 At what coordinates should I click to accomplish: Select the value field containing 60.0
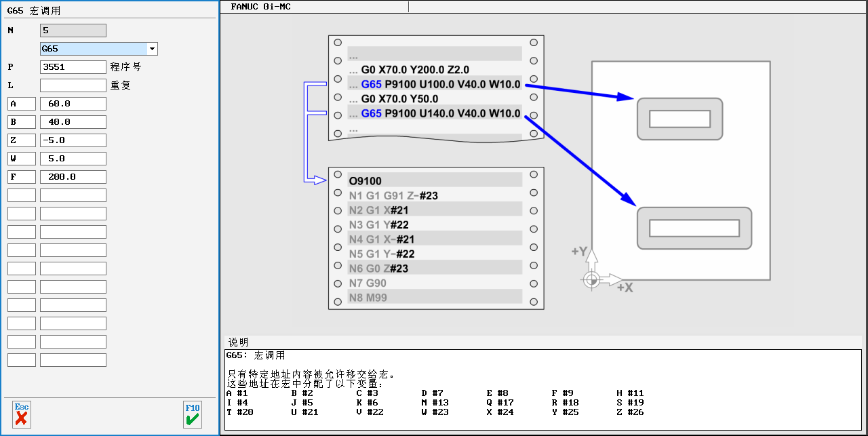point(73,104)
